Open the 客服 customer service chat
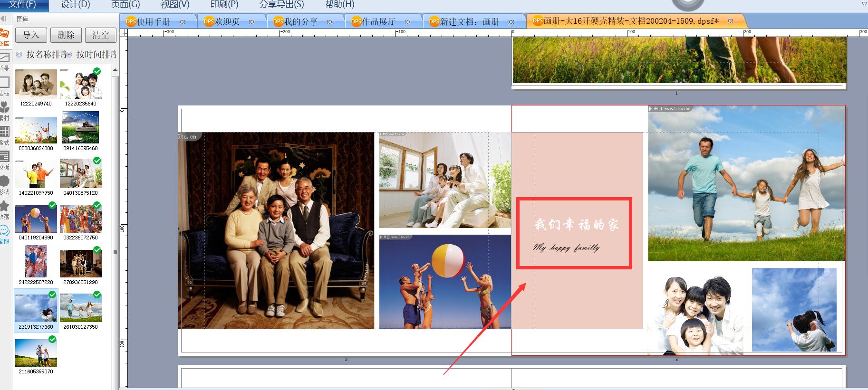This screenshot has width=868, height=390. (4, 235)
